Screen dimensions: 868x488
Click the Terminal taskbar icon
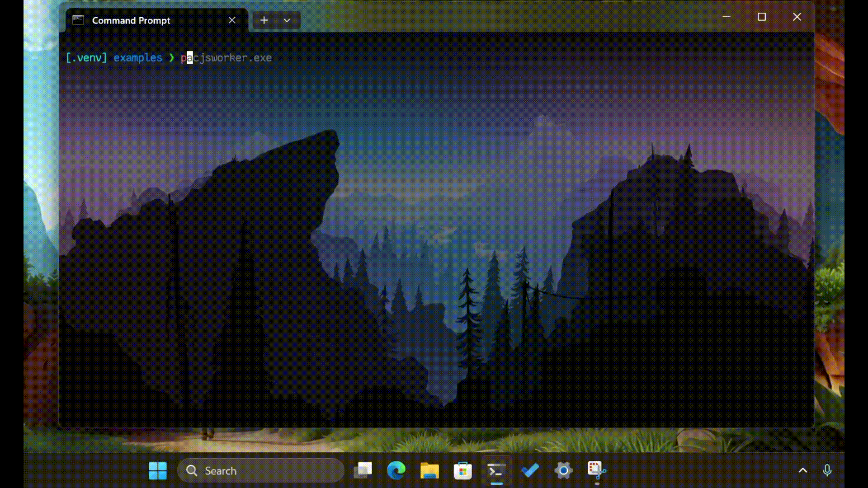coord(496,471)
